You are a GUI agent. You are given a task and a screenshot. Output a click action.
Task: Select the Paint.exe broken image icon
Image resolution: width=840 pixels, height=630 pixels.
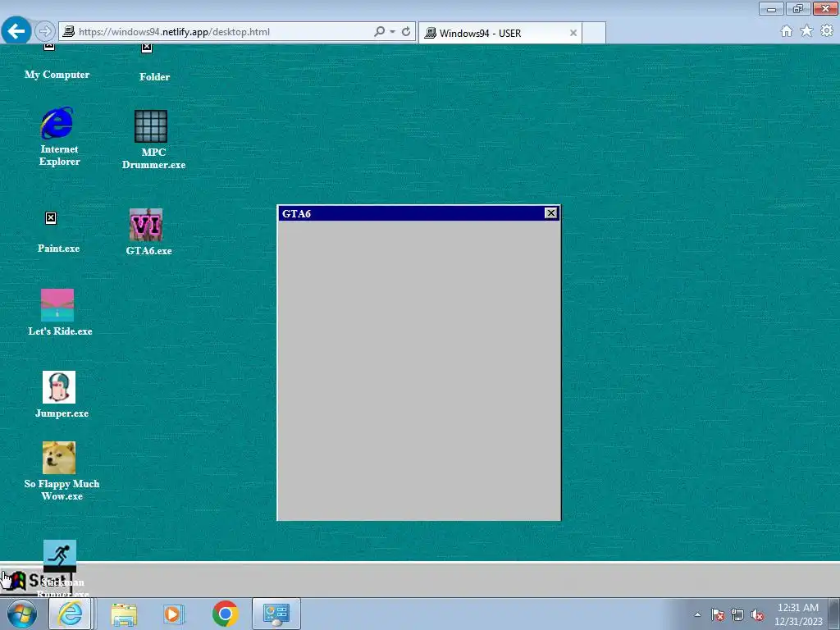pos(50,218)
